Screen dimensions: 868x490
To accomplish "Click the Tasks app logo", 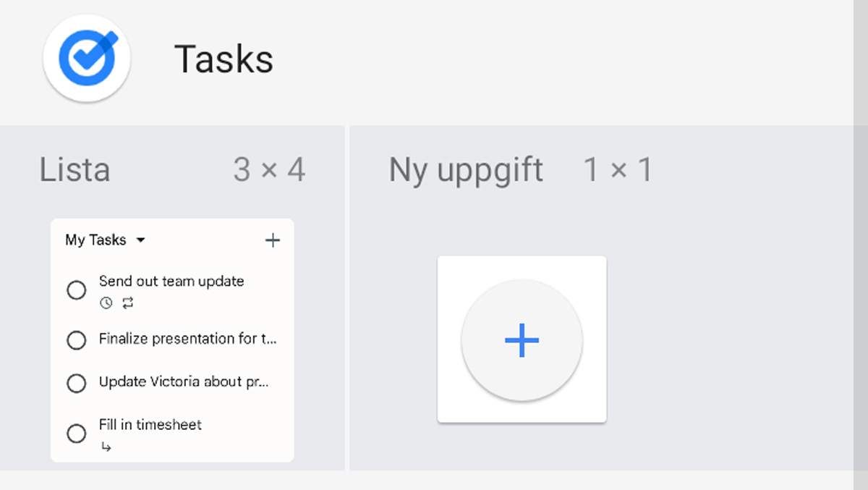I will (x=86, y=58).
